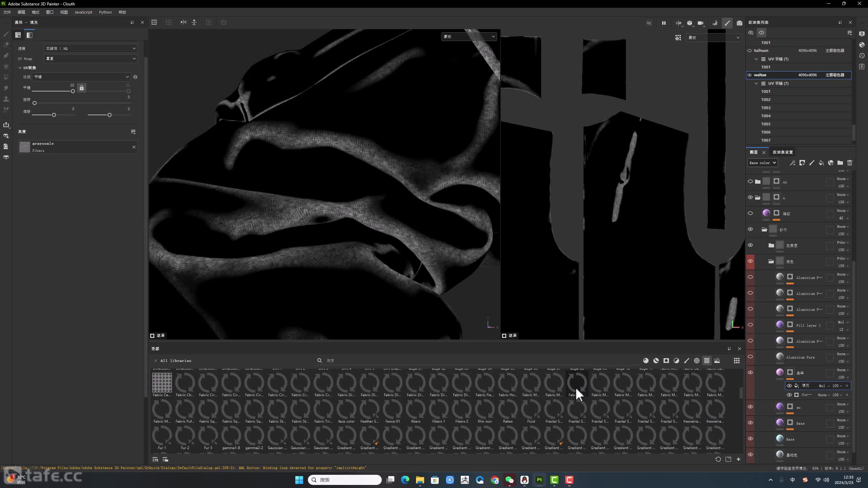
Task: Collapse the UV转换 section
Action: [x=20, y=68]
